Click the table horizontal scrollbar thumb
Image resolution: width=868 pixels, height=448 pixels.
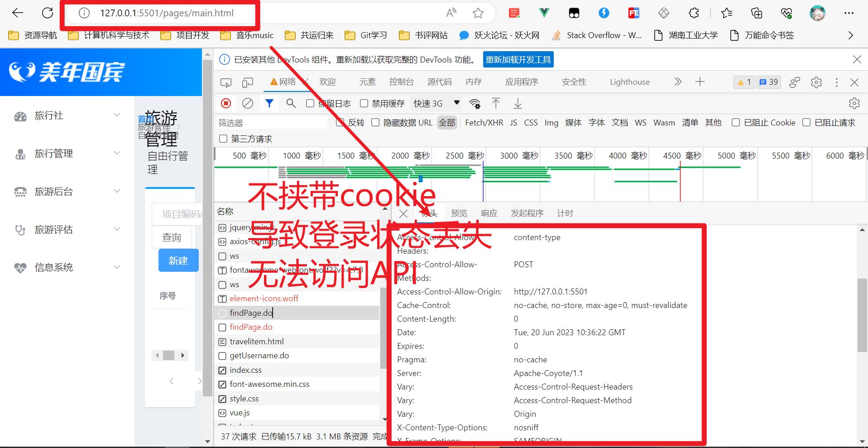pos(169,356)
